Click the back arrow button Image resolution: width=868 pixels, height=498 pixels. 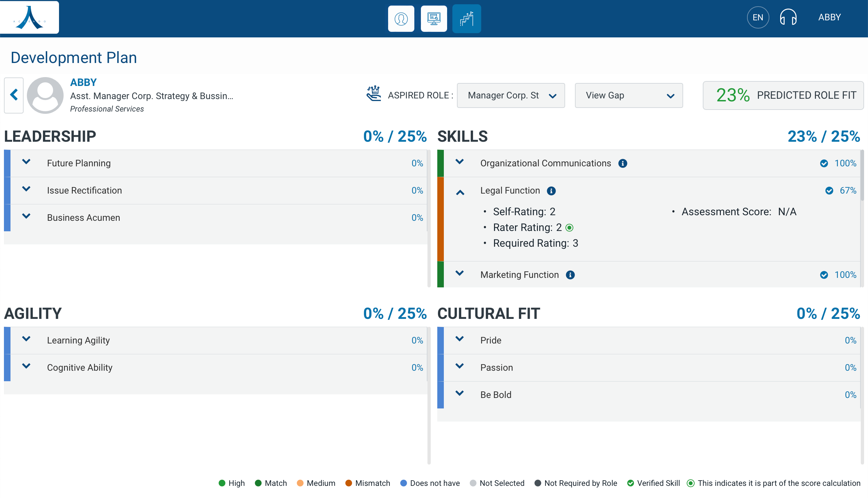point(14,95)
